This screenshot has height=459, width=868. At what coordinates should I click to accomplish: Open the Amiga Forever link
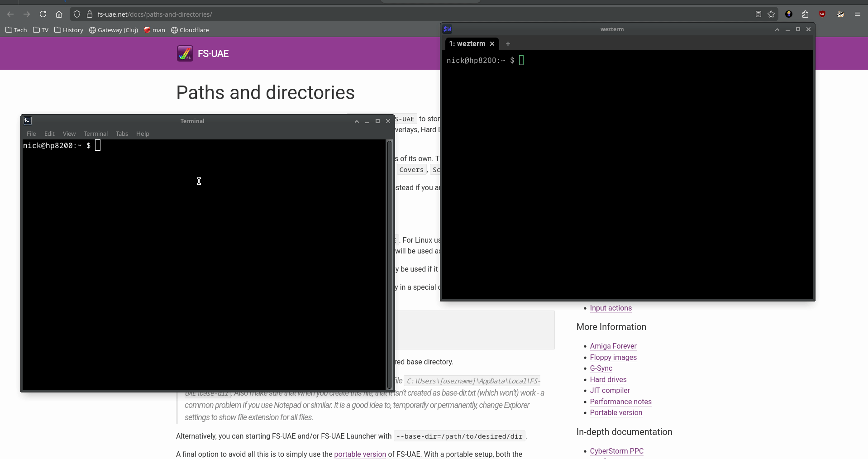613,346
